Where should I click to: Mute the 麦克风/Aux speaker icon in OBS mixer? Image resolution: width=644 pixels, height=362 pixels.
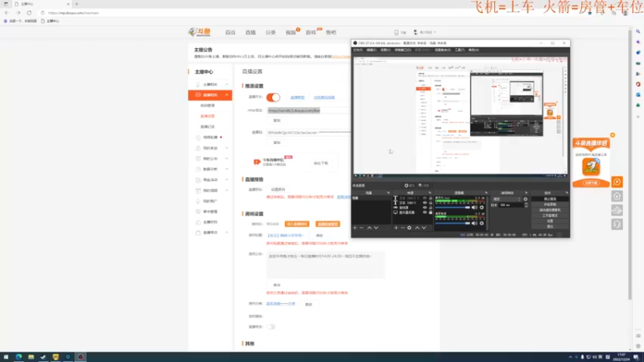[x=474, y=208]
